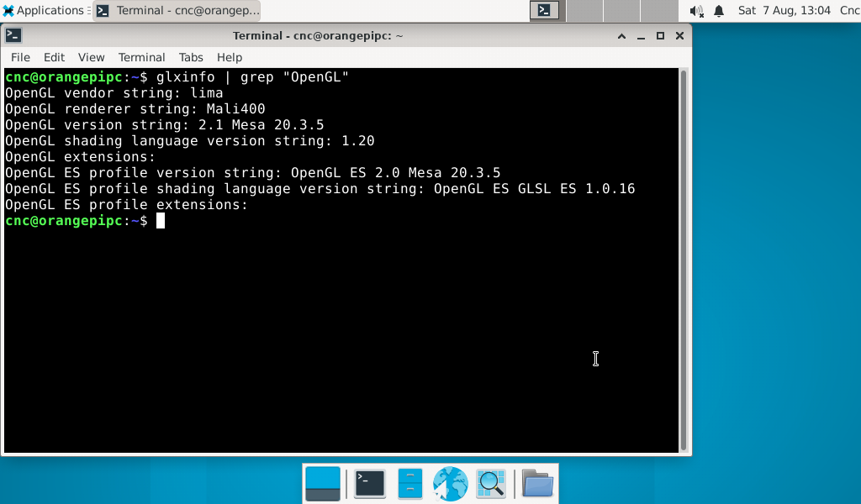This screenshot has height=504, width=861.
Task: Click the 'OpenGL vendor string: lima' line
Action: point(114,92)
